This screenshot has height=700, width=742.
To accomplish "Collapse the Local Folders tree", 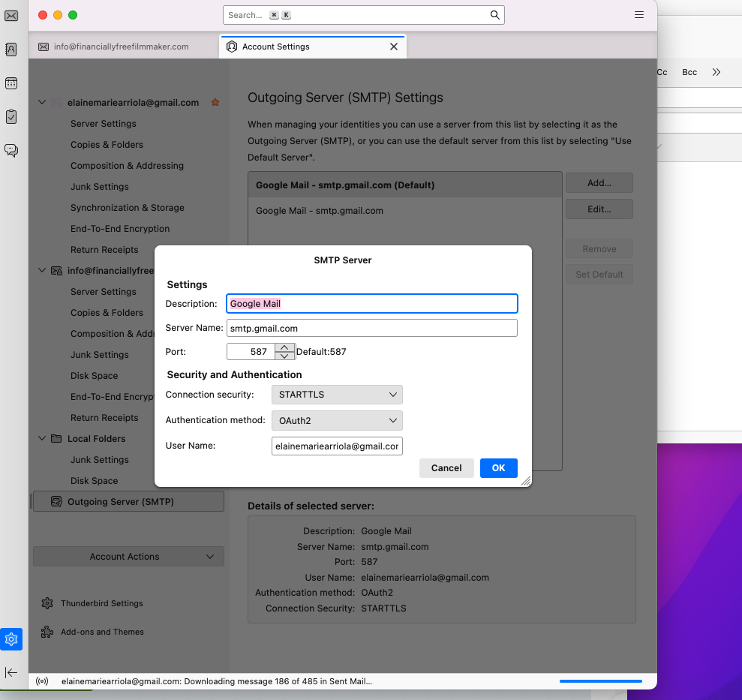I will [x=42, y=438].
